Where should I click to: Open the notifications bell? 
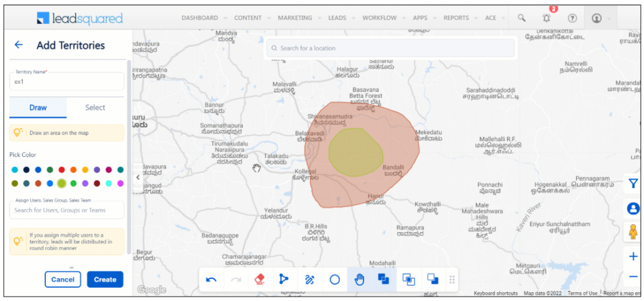pyautogui.click(x=546, y=18)
